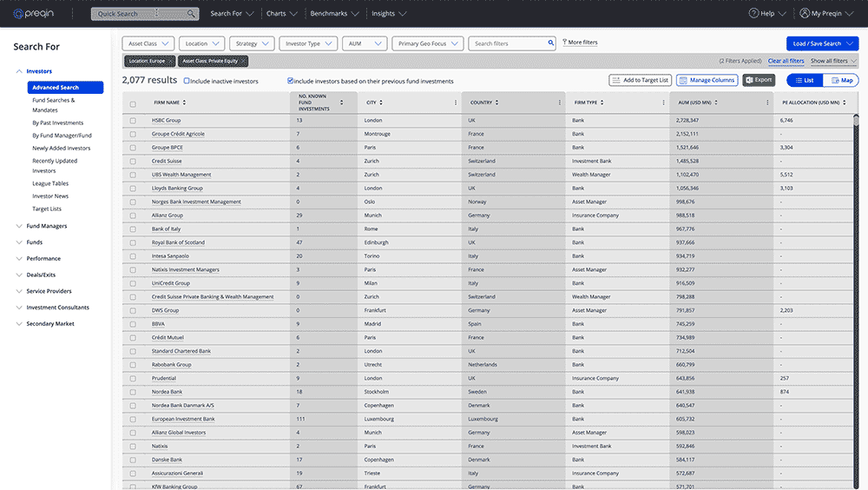This screenshot has height=490, width=868.
Task: Sort PE Allocation column arrows
Action: (845, 103)
